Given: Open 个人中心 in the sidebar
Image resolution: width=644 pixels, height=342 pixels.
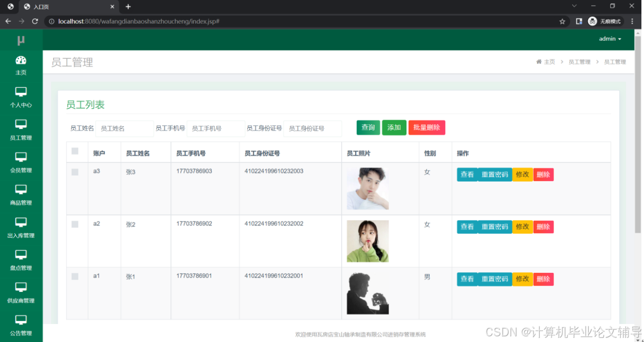Looking at the screenshot, I should [21, 97].
